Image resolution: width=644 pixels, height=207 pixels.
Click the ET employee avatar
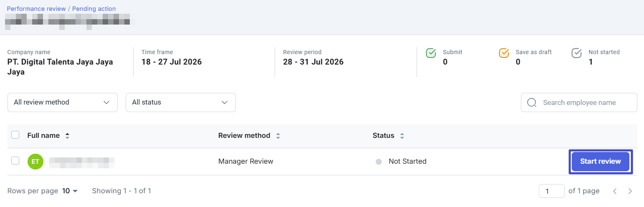(35, 162)
